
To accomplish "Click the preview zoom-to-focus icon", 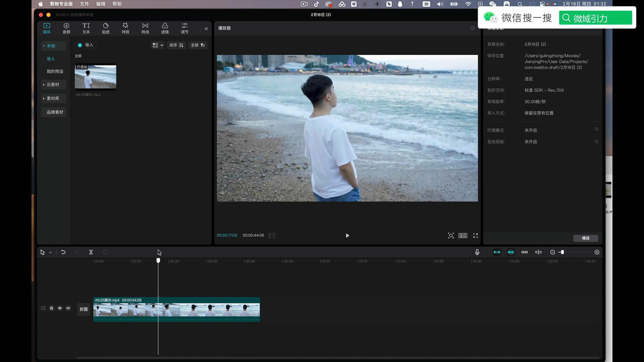I will [x=451, y=236].
